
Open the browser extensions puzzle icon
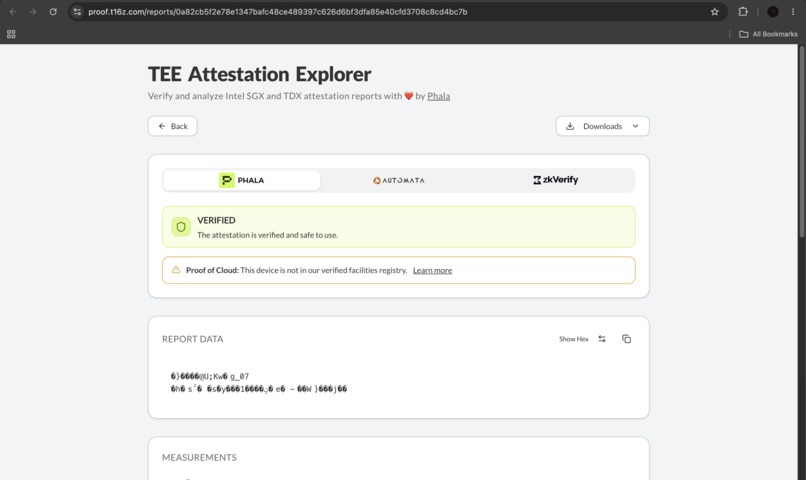[743, 12]
